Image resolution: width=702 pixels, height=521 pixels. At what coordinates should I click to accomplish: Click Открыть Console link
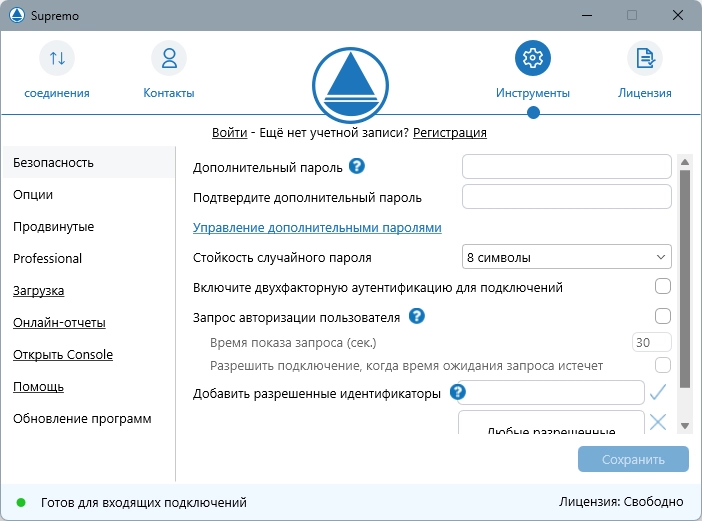coord(63,354)
